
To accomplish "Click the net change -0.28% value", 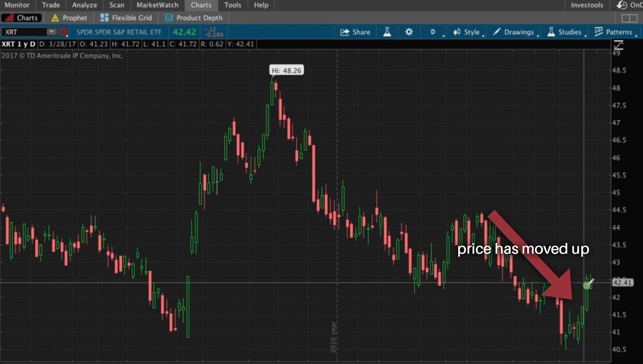I will 214,35.
